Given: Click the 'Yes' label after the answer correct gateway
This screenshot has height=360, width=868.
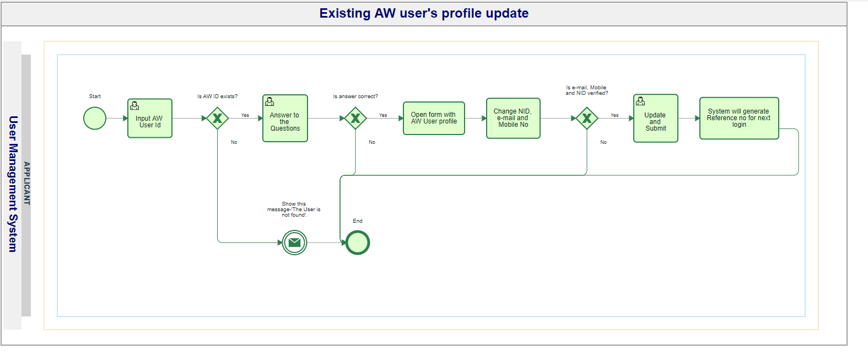Looking at the screenshot, I should 383,115.
